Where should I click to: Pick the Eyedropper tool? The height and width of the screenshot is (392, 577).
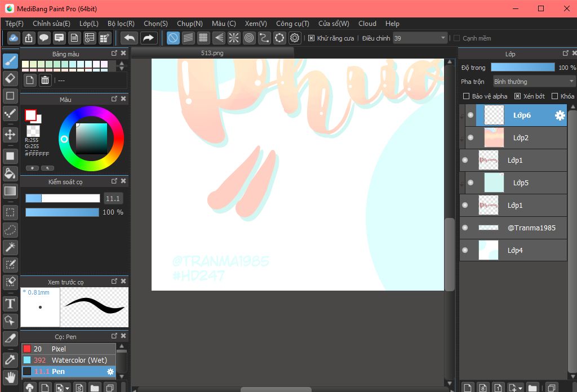pos(10,359)
